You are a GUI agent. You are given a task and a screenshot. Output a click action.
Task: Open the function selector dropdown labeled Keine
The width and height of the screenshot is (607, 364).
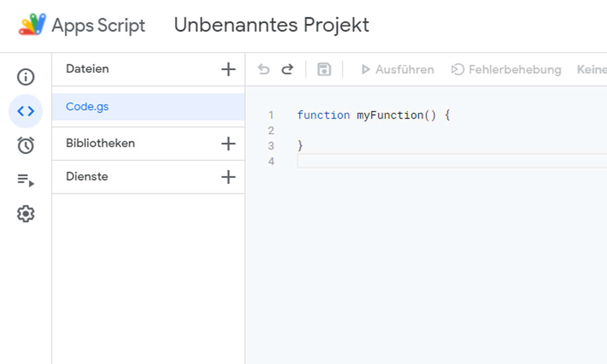tap(592, 69)
